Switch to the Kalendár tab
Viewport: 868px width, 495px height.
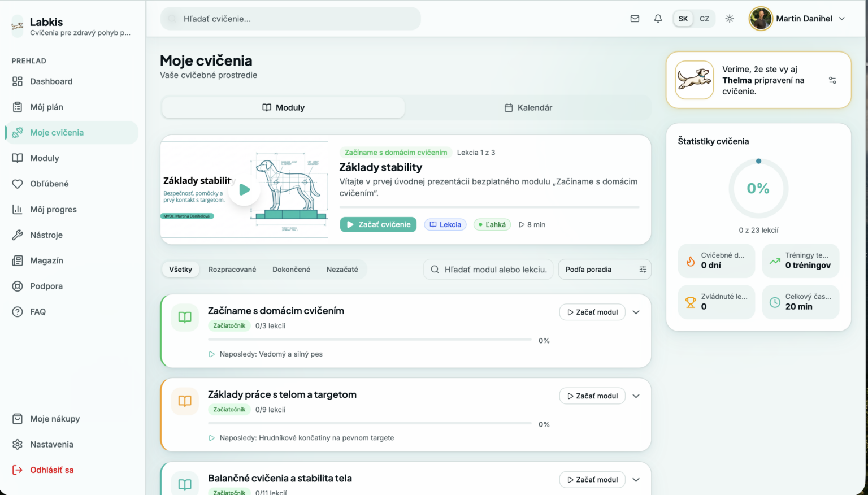coord(528,107)
